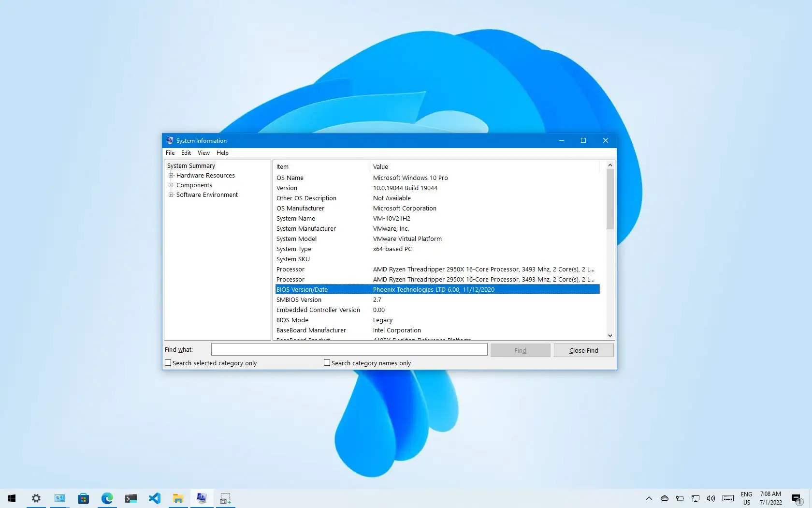Open the OneDrive cloud icon in system tray
The image size is (812, 508).
664,498
